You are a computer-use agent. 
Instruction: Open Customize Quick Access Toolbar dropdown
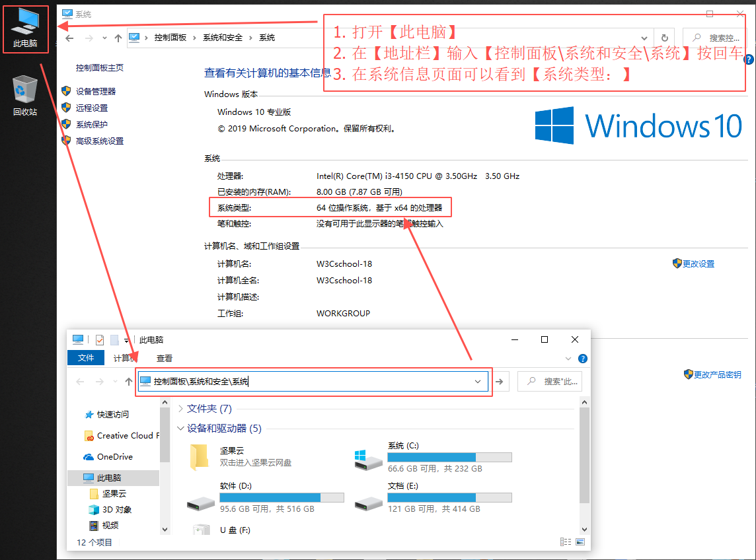pos(127,340)
